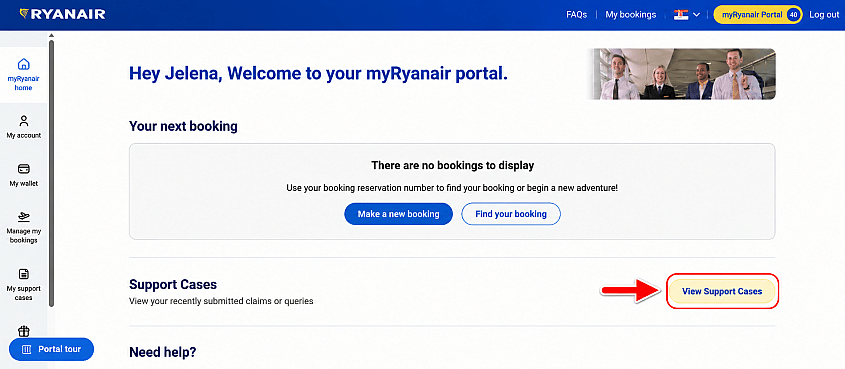Click the Your next booking heading
The image size is (845, 369).
[x=183, y=127]
